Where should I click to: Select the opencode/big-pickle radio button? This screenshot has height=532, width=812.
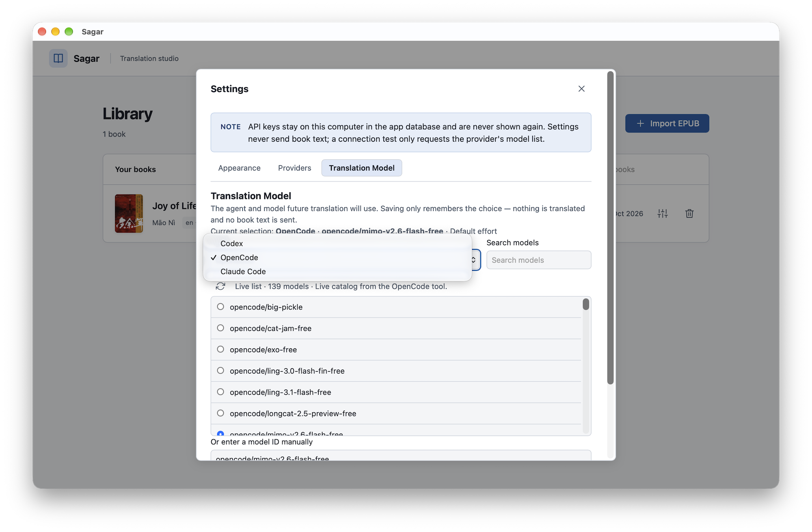[220, 307]
